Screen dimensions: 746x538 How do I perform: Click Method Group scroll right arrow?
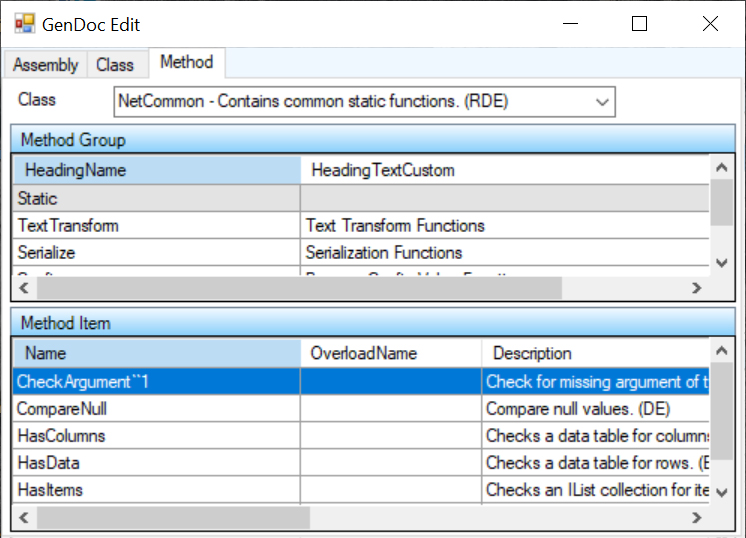pos(697,288)
